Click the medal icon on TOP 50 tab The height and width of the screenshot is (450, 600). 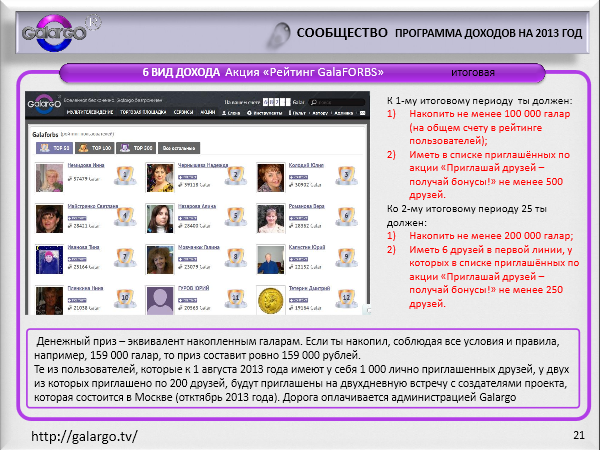coord(44,148)
